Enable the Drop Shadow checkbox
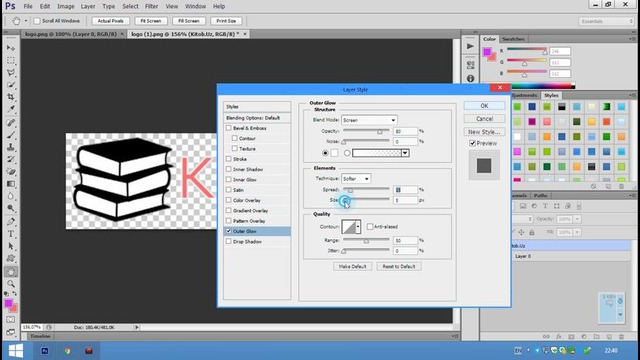 [229, 241]
